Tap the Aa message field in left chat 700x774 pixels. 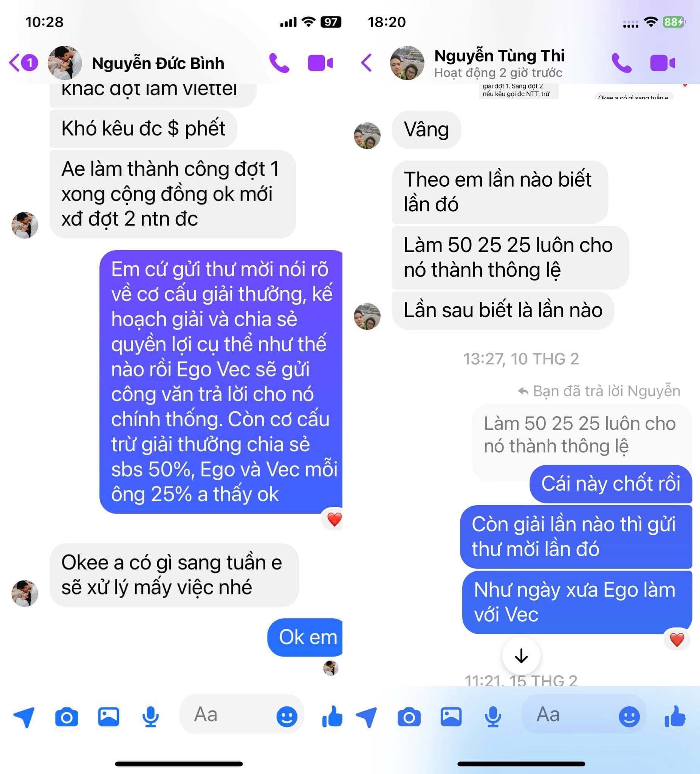[x=241, y=715]
